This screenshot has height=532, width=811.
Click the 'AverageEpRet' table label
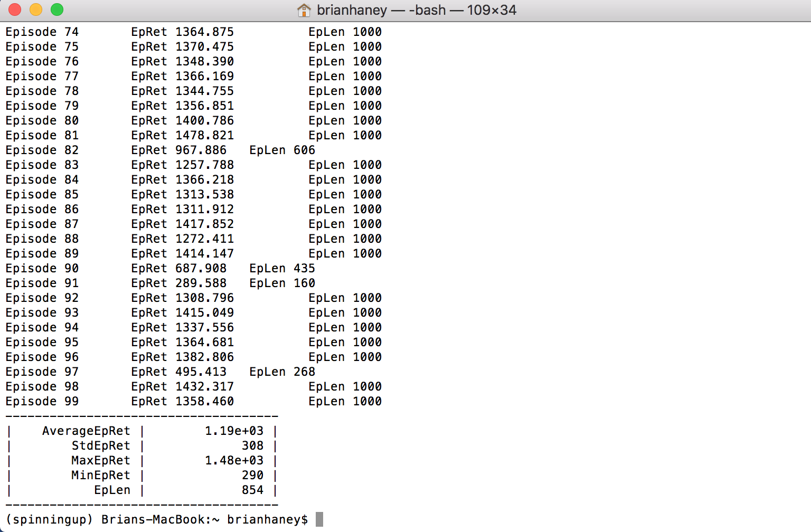tap(86, 431)
